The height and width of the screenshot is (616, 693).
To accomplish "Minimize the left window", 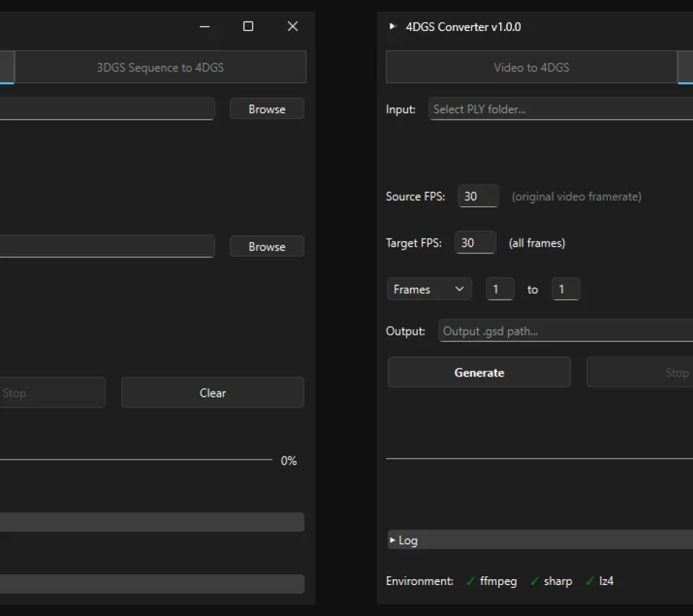I will (x=204, y=27).
